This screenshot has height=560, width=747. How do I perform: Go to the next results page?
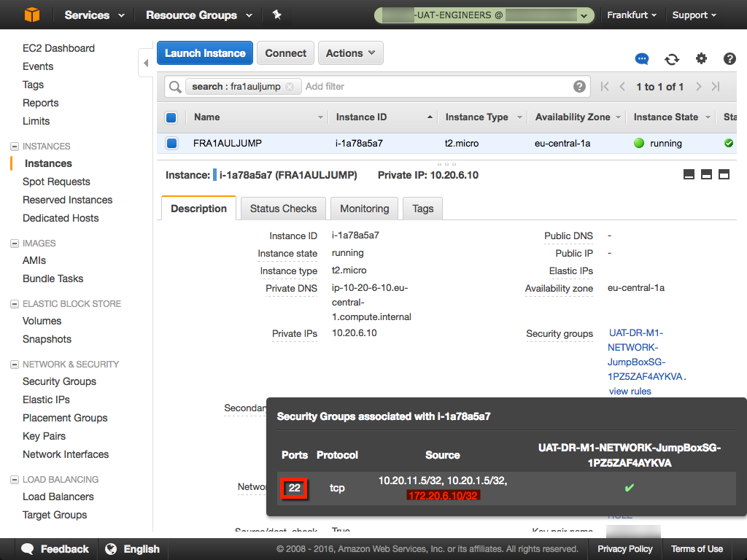coord(698,87)
